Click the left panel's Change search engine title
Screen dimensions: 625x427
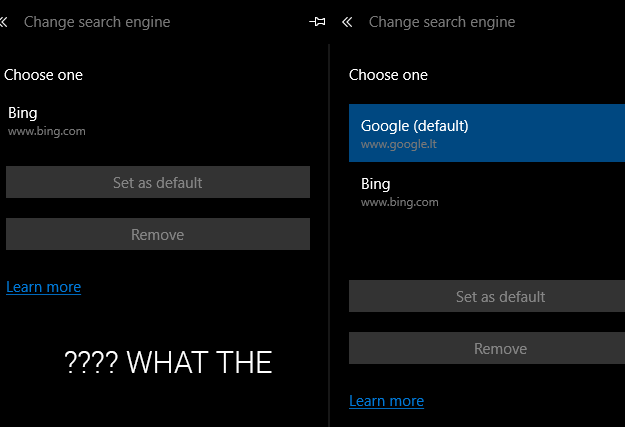tap(97, 22)
